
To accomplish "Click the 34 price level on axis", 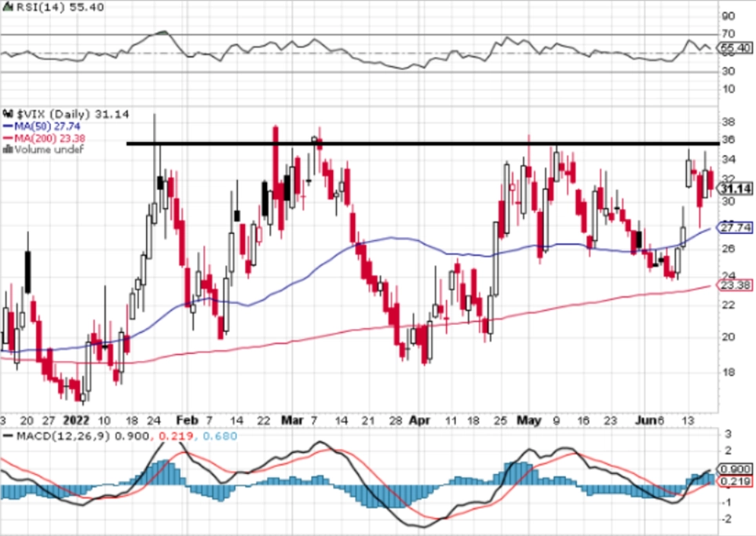I will click(x=729, y=159).
